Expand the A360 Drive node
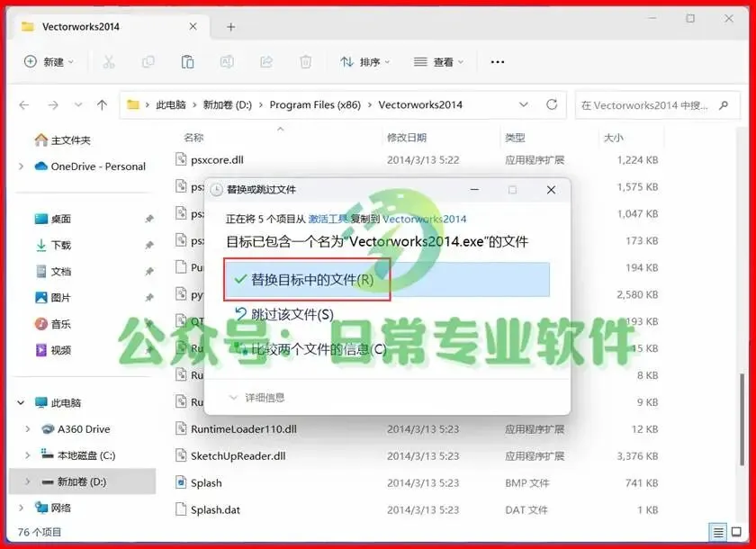 pos(28,429)
